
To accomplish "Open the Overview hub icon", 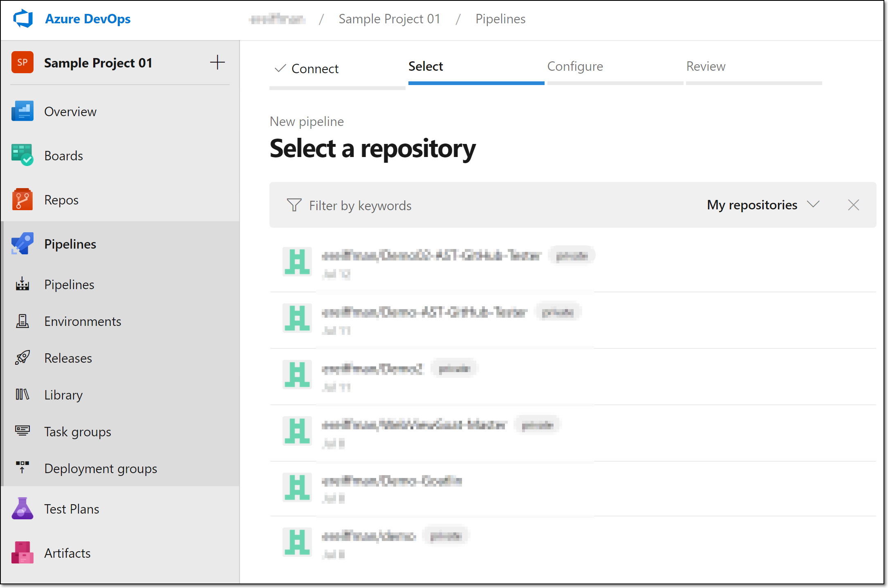I will (x=22, y=111).
